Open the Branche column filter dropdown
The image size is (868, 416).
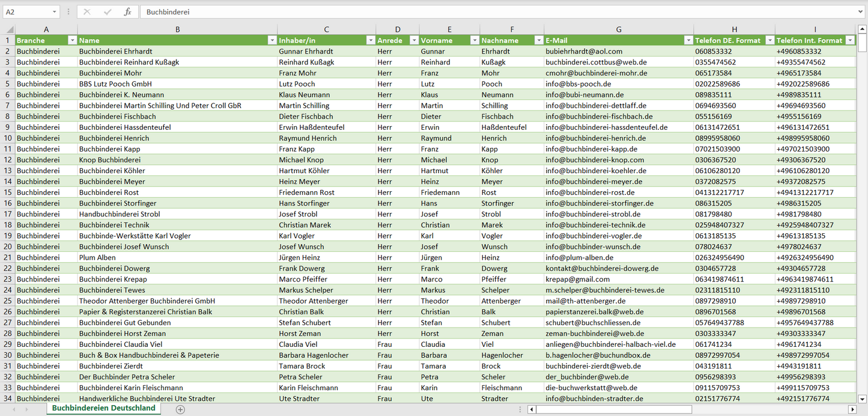(72, 40)
